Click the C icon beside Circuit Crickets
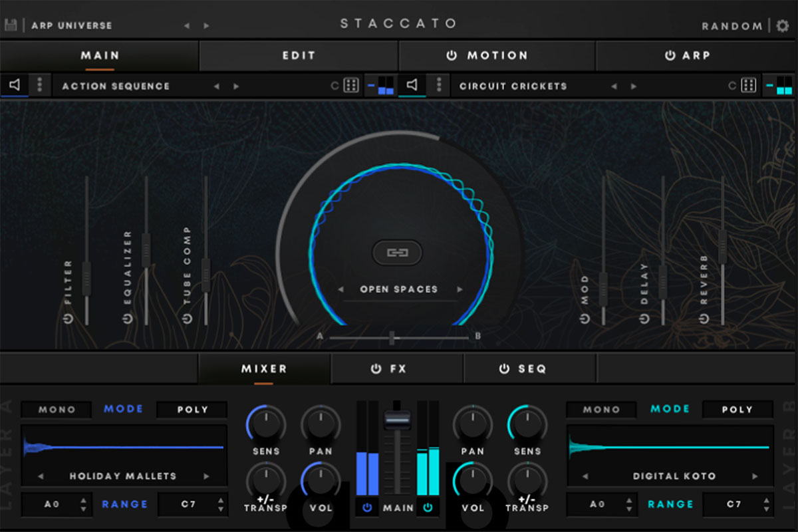The height and width of the screenshot is (532, 798). 733,86
